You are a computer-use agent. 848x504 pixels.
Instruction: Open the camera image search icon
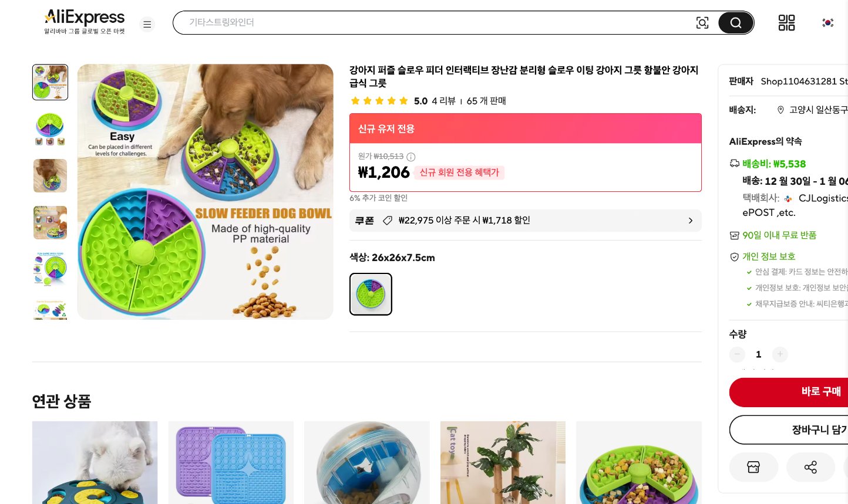(702, 22)
